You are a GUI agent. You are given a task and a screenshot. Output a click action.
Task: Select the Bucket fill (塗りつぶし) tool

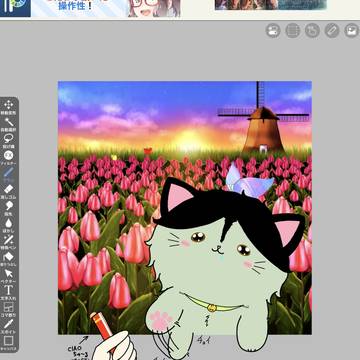coord(8,259)
